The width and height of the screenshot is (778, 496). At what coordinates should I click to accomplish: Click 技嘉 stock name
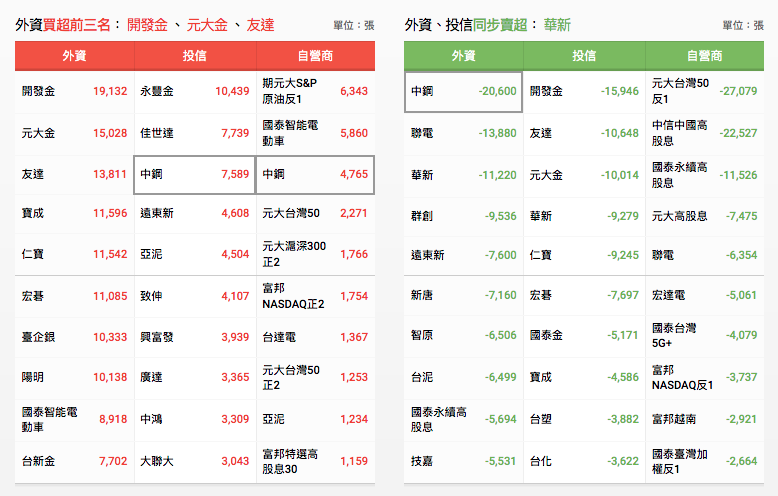422,461
